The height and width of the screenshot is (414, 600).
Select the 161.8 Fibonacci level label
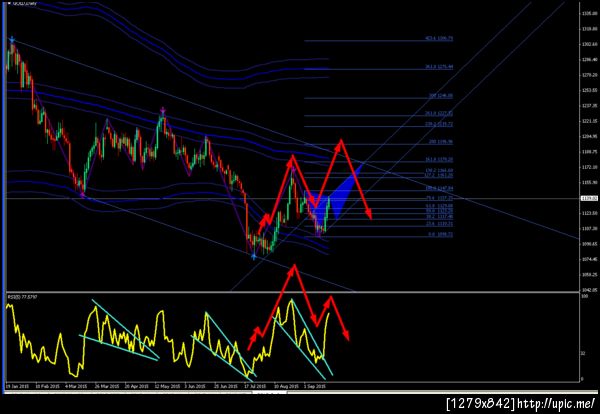(439, 160)
